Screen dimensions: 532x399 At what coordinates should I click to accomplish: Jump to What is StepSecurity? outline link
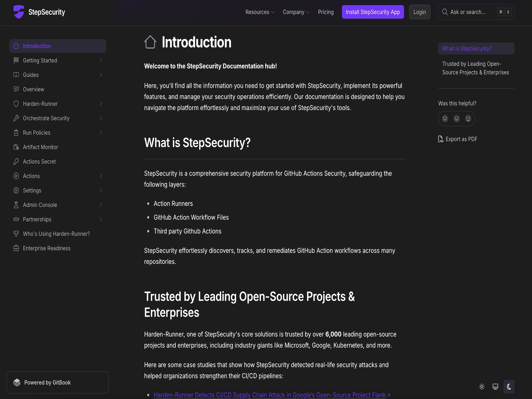pos(476,49)
